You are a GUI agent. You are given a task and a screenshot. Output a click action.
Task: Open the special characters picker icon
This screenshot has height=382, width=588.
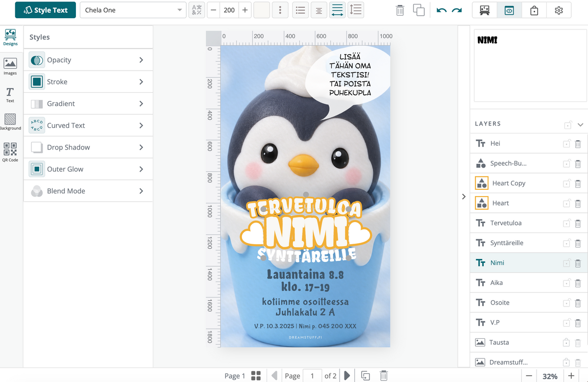pos(196,10)
